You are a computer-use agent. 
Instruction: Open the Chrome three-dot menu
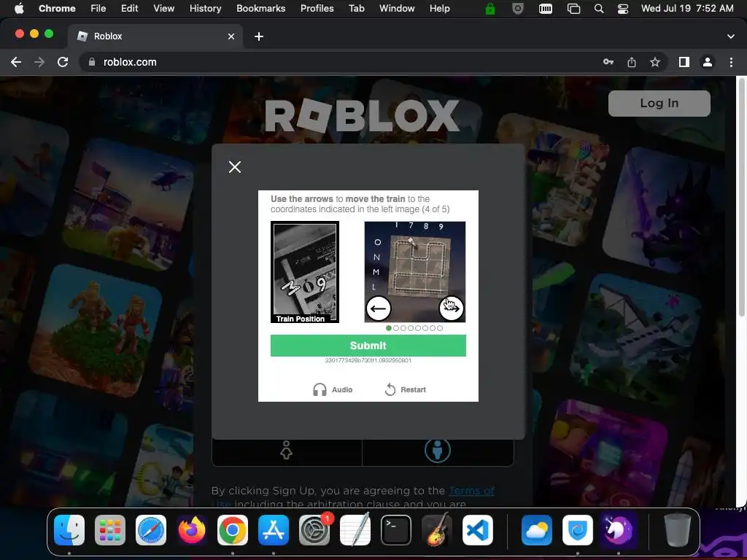pyautogui.click(x=731, y=62)
